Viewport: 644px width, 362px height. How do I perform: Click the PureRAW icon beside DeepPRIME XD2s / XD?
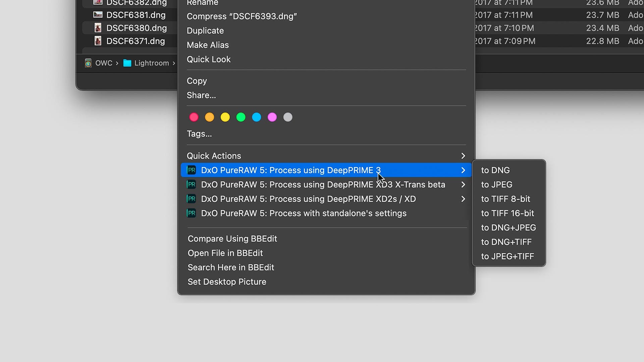pyautogui.click(x=191, y=199)
